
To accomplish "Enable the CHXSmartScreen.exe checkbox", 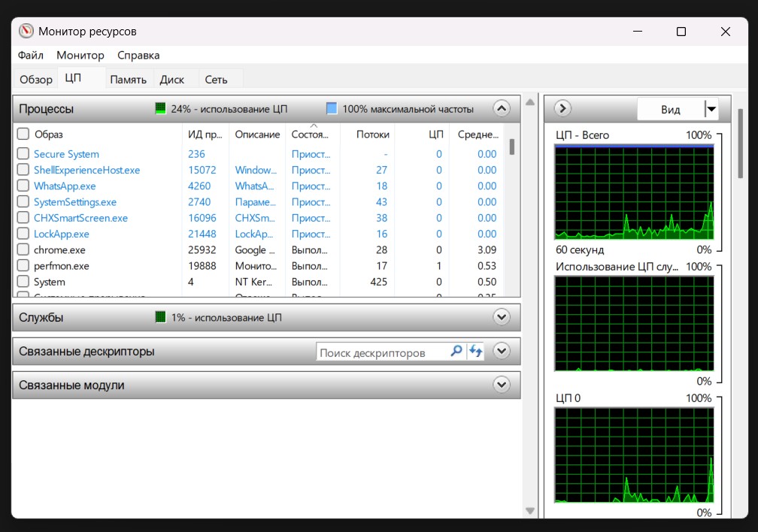I will click(x=23, y=217).
